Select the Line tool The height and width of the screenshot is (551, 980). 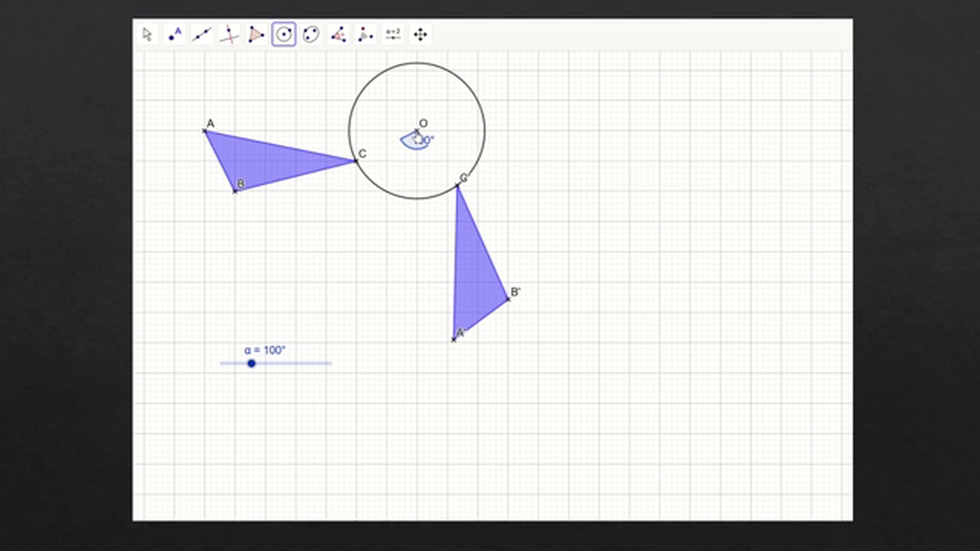click(201, 34)
